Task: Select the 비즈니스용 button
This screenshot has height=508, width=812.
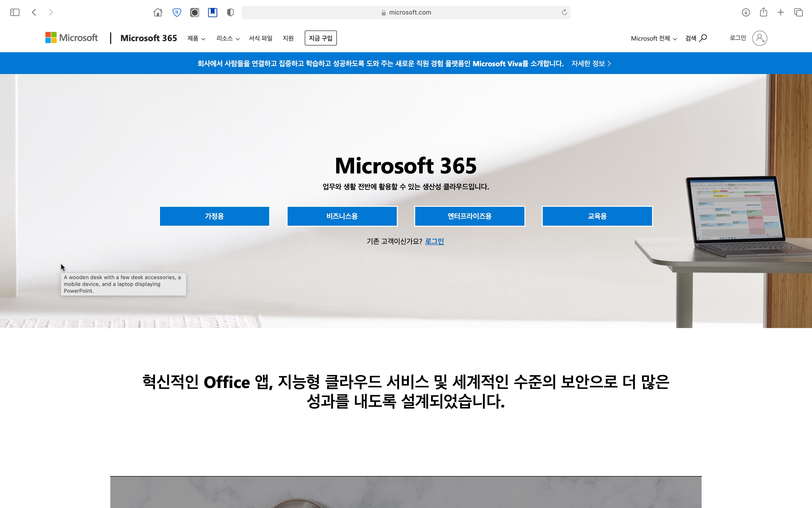Action: point(342,216)
